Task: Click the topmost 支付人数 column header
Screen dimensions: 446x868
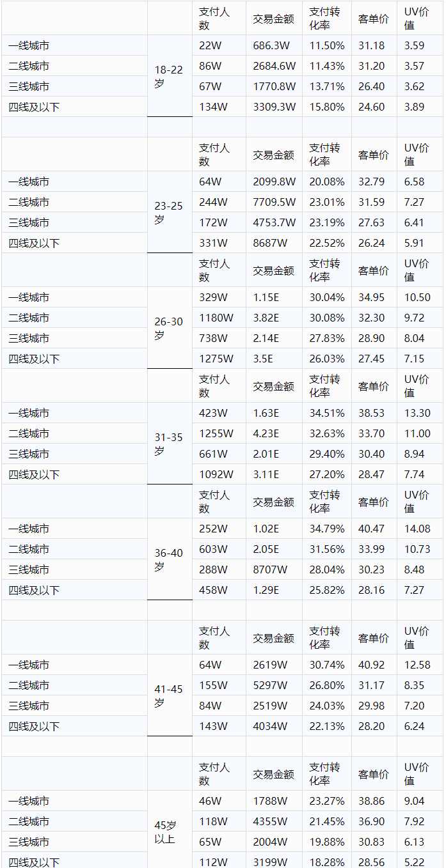Action: pyautogui.click(x=214, y=19)
